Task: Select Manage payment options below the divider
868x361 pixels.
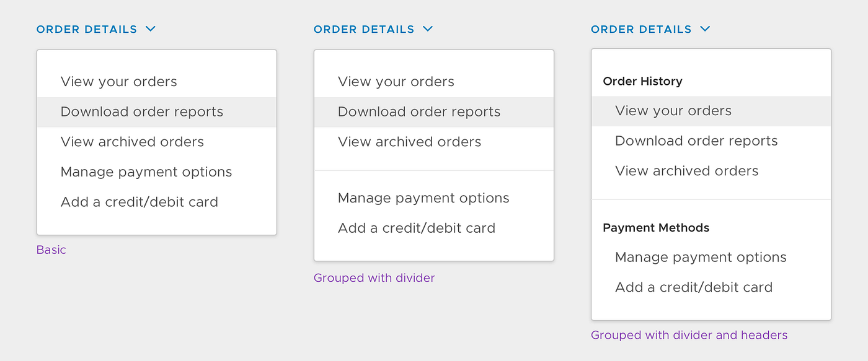Action: (x=423, y=198)
